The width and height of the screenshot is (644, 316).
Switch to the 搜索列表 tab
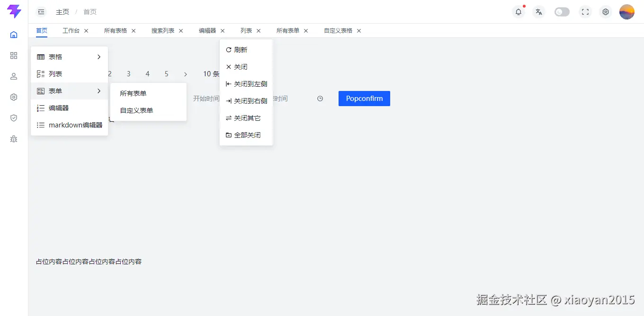163,30
